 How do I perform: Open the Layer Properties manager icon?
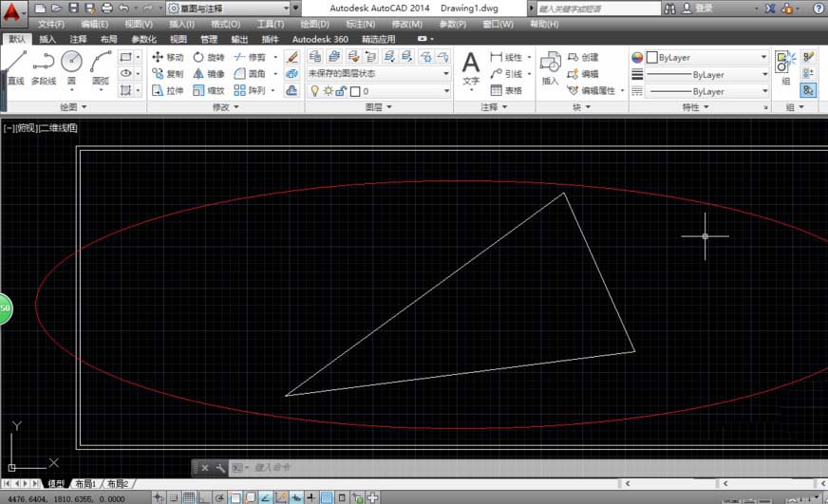pyautogui.click(x=315, y=56)
